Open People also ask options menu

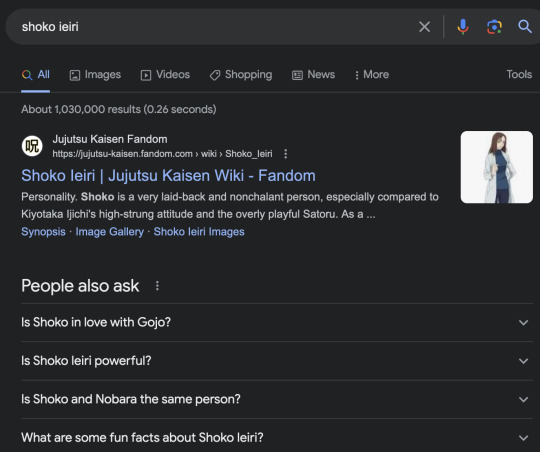(157, 286)
